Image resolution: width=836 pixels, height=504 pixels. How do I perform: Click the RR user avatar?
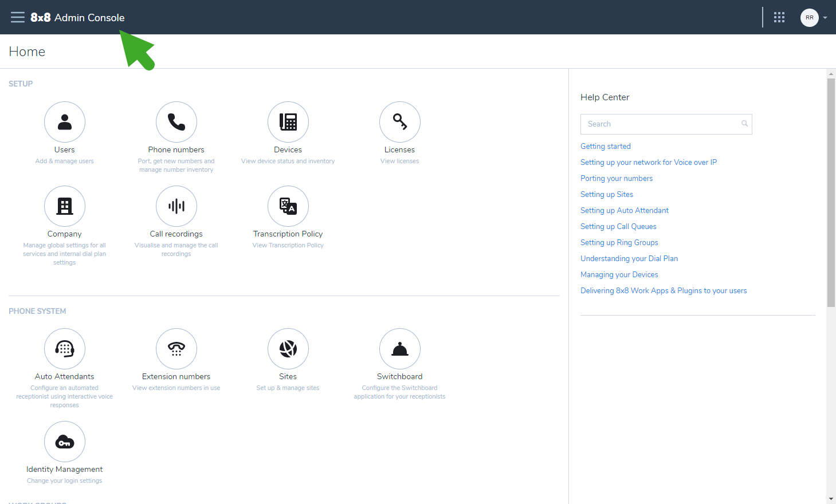[809, 18]
